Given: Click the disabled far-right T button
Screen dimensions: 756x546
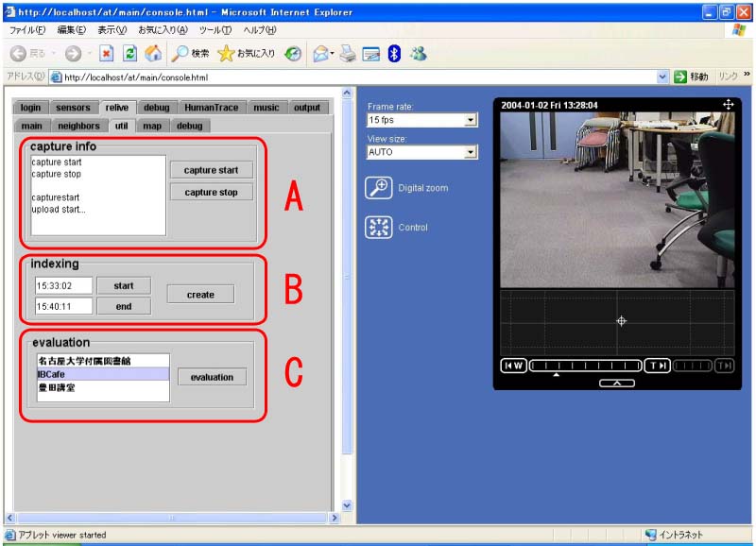Looking at the screenshot, I should point(725,366).
